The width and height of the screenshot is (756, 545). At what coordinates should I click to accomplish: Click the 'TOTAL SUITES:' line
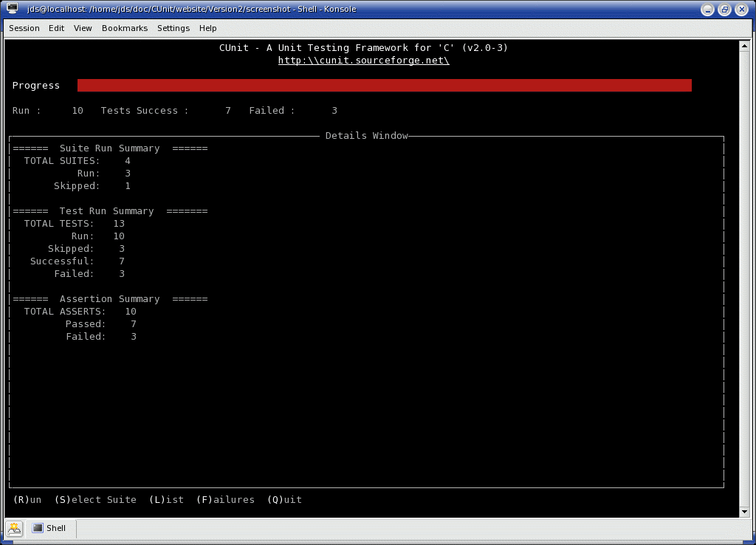click(x=77, y=160)
